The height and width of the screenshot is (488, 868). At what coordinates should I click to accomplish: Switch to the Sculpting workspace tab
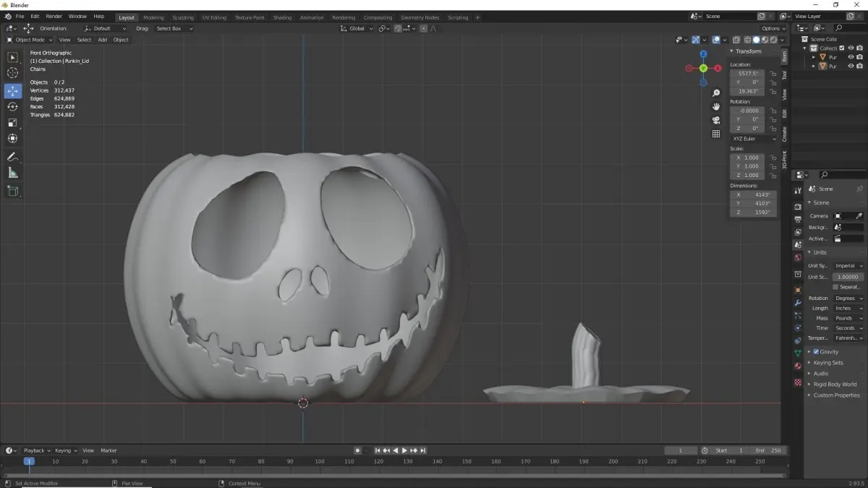tap(183, 17)
